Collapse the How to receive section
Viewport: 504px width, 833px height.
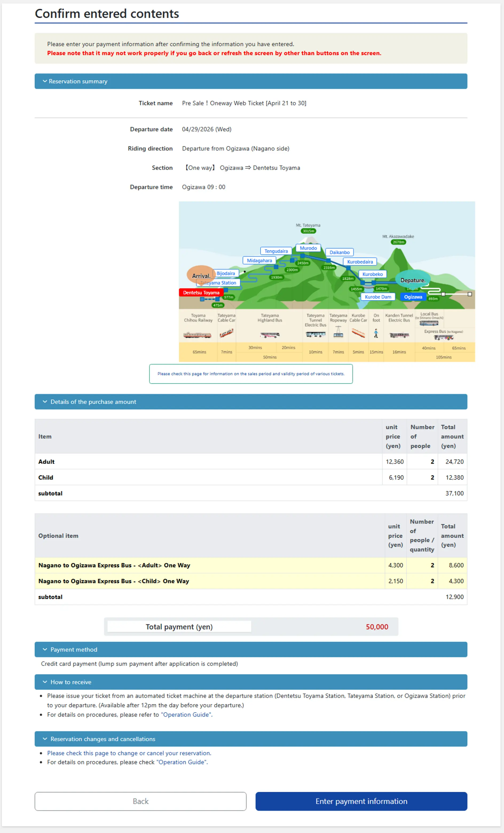(70, 682)
